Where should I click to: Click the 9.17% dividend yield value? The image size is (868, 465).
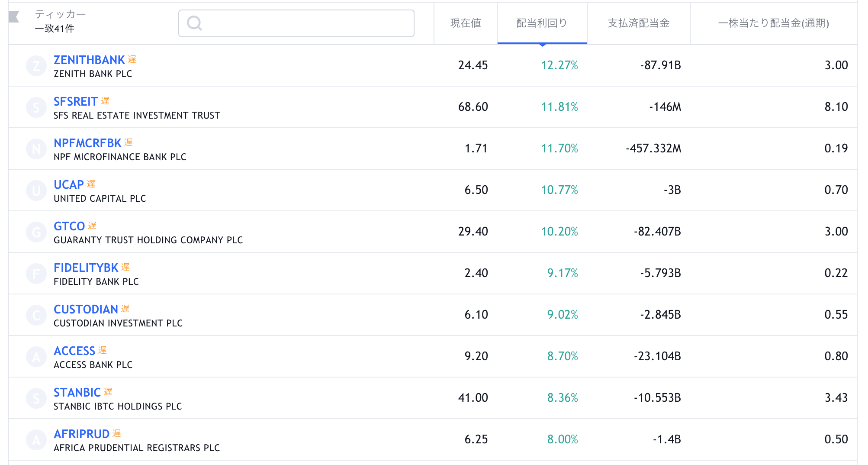tap(563, 273)
